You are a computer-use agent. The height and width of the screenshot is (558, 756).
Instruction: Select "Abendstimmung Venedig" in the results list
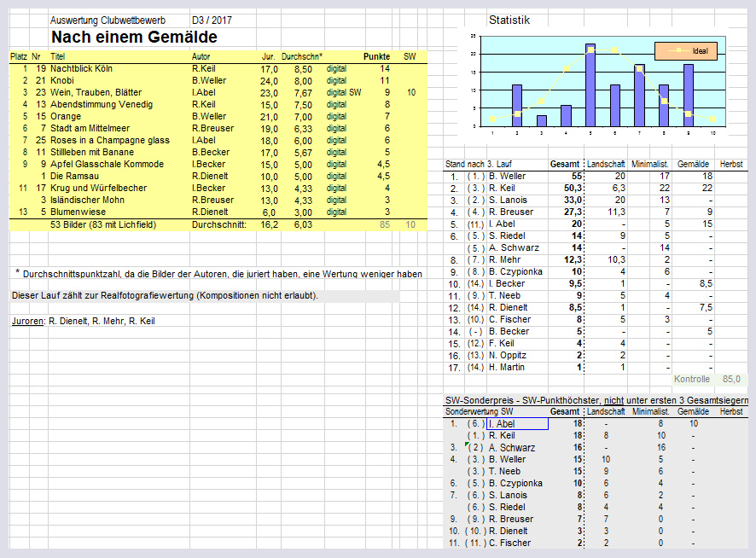pyautogui.click(x=102, y=104)
